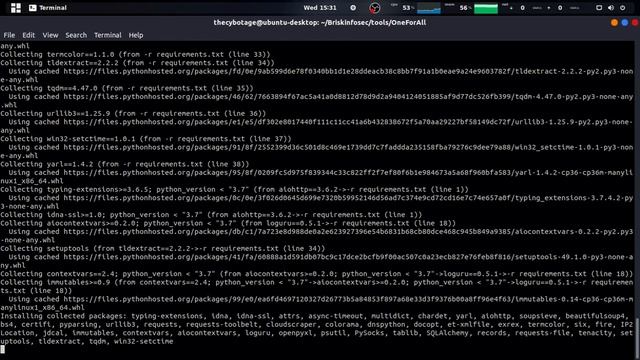This screenshot has width=640, height=360.
Task: Open the Search menu
Action: [76, 35]
